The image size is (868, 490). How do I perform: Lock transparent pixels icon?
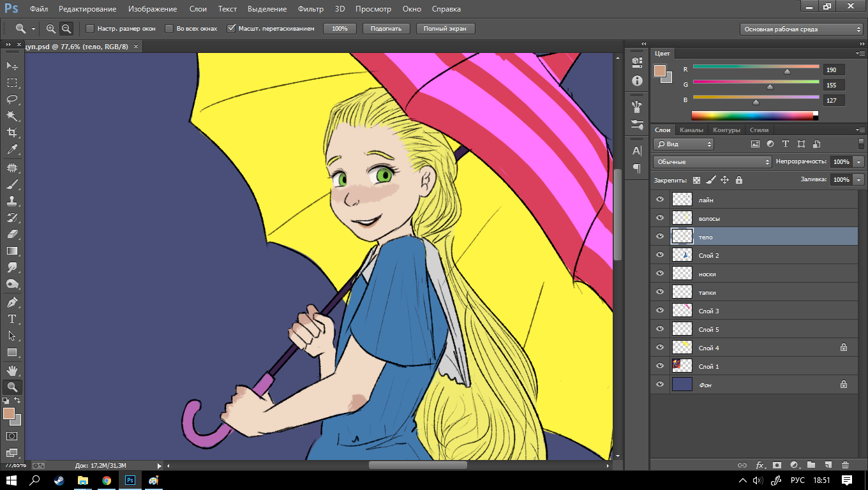(696, 180)
